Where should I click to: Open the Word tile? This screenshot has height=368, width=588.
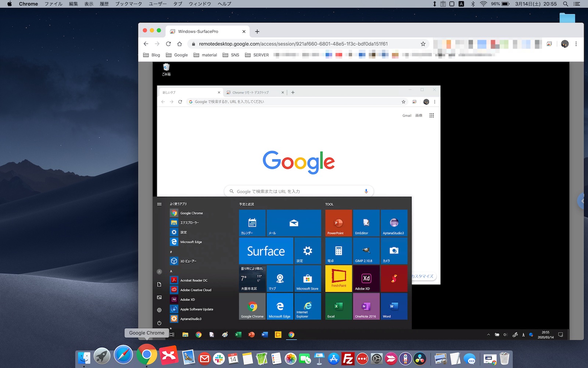click(394, 306)
